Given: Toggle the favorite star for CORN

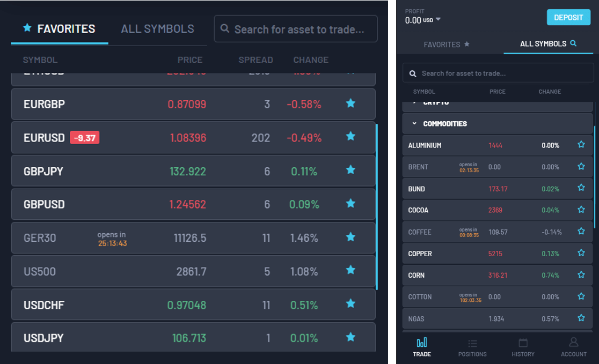Looking at the screenshot, I should pyautogui.click(x=581, y=275).
